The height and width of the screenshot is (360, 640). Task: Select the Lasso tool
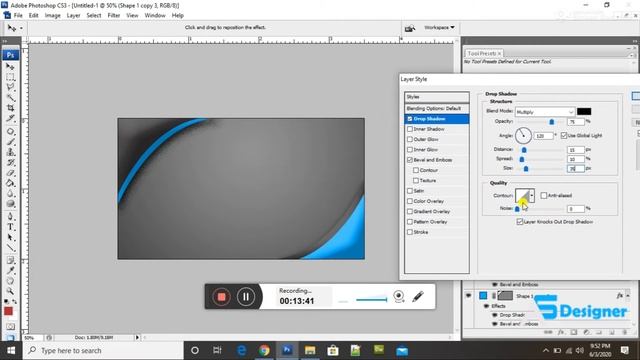point(10,87)
